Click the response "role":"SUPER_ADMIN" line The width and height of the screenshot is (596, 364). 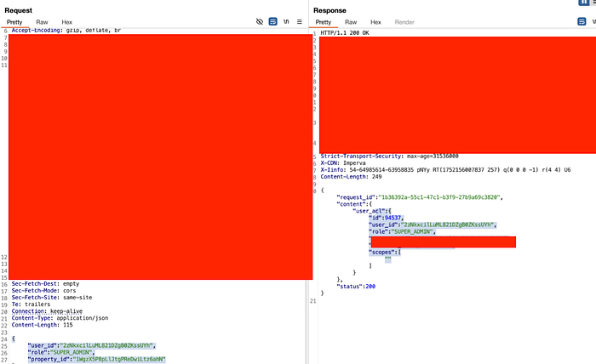tap(402, 231)
